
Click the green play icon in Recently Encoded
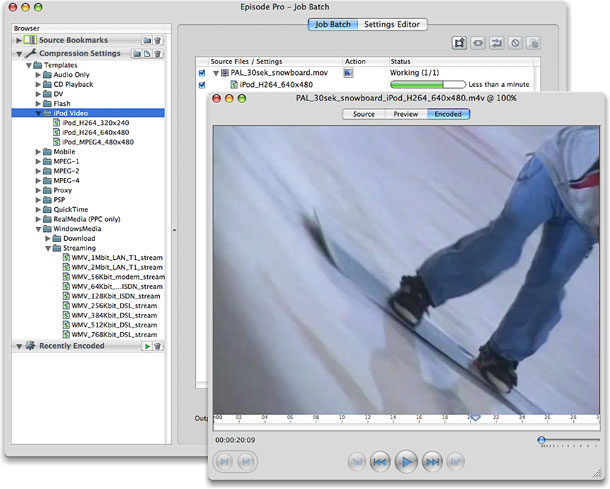[146, 345]
